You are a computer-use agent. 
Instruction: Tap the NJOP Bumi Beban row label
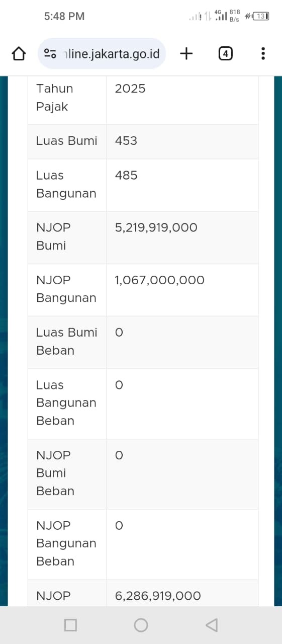[x=53, y=473]
